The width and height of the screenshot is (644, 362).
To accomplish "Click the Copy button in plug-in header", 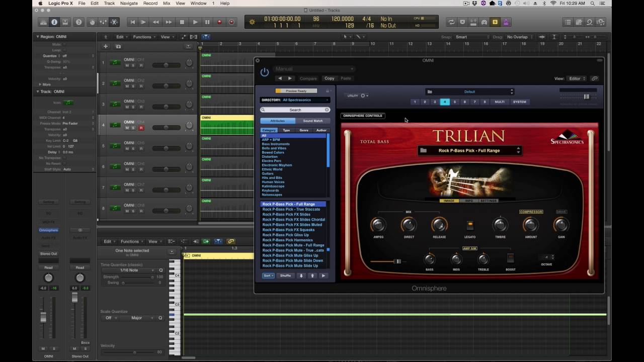I will click(329, 78).
